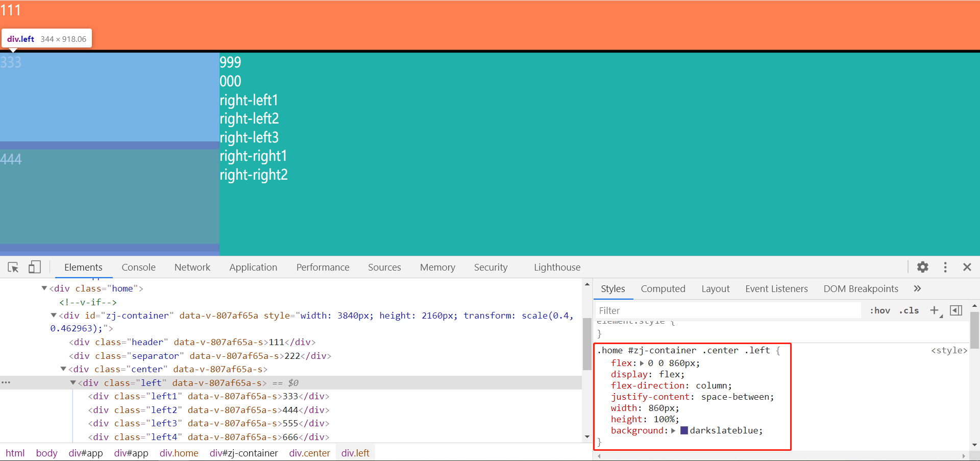
Task: Select the div.center breadcrumb
Action: click(309, 453)
